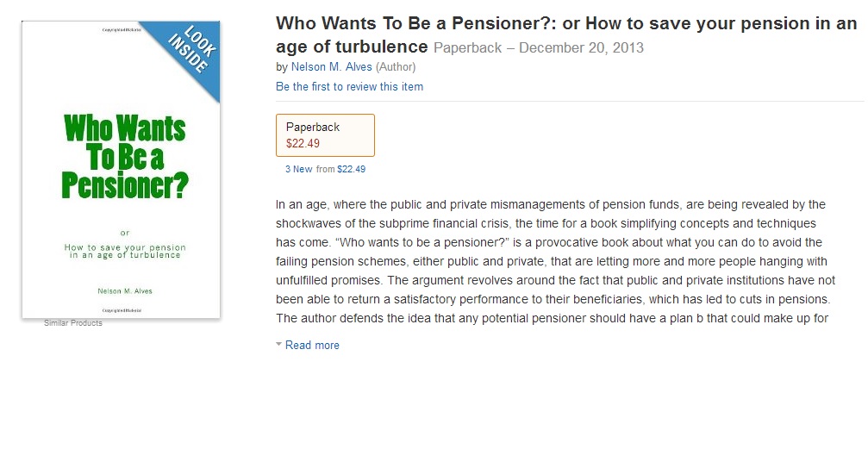Click the author name printed on cover
This screenshot has width=868, height=468.
click(x=125, y=291)
